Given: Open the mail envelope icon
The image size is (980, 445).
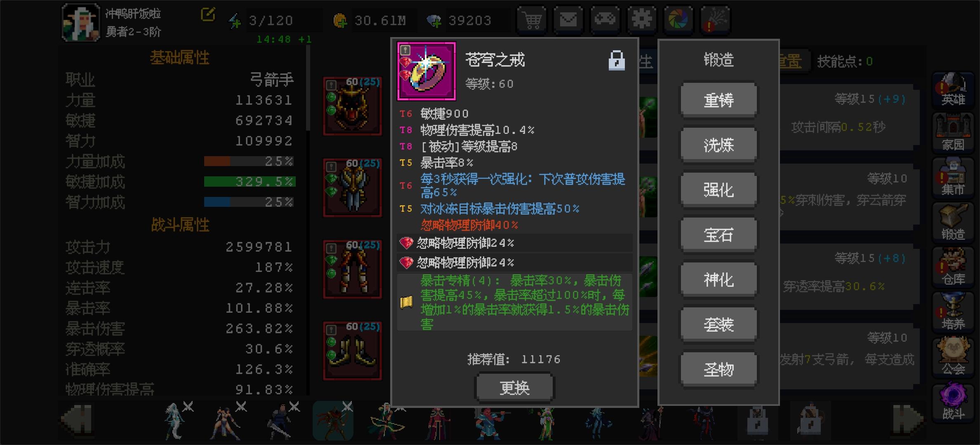Looking at the screenshot, I should point(568,19).
